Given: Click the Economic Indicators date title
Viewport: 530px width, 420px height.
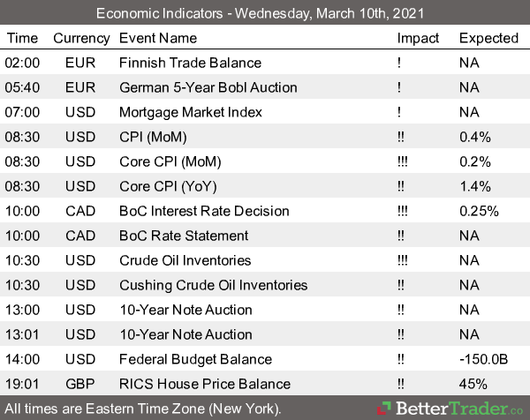Looking at the screenshot, I should (x=265, y=12).
